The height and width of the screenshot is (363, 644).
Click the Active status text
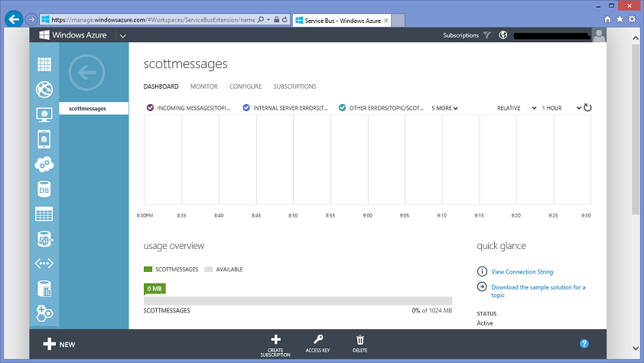[485, 323]
